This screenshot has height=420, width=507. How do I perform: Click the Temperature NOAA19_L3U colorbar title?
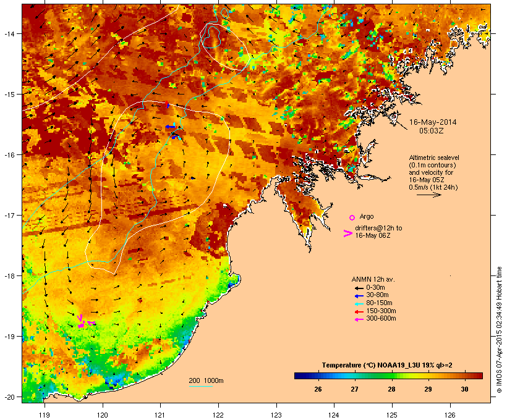387,366
